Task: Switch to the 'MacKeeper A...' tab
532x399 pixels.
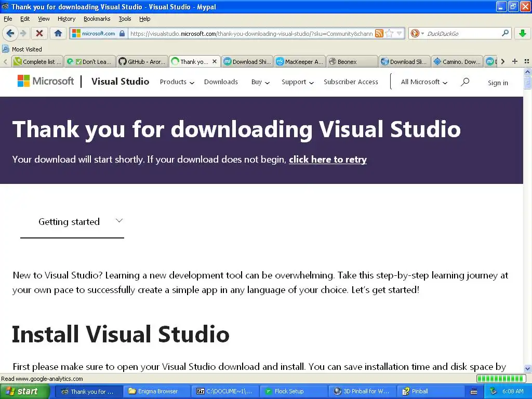Action: pos(300,61)
